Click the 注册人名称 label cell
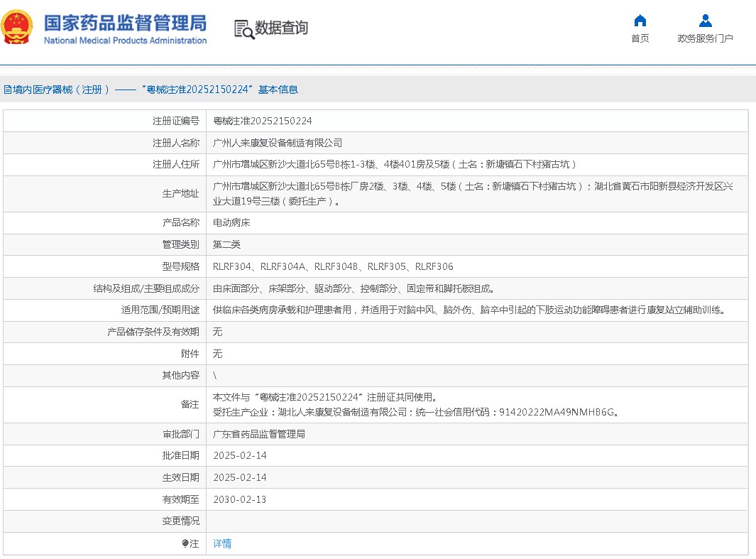Screen dimensions: 756x559 click(104, 143)
